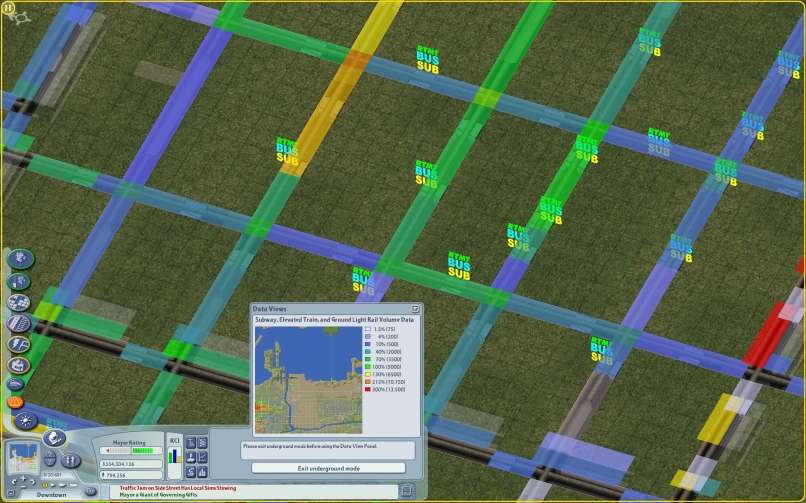806x503 pixels.
Task: Click the small blue round button above Bulldoze
Action: tap(15, 384)
